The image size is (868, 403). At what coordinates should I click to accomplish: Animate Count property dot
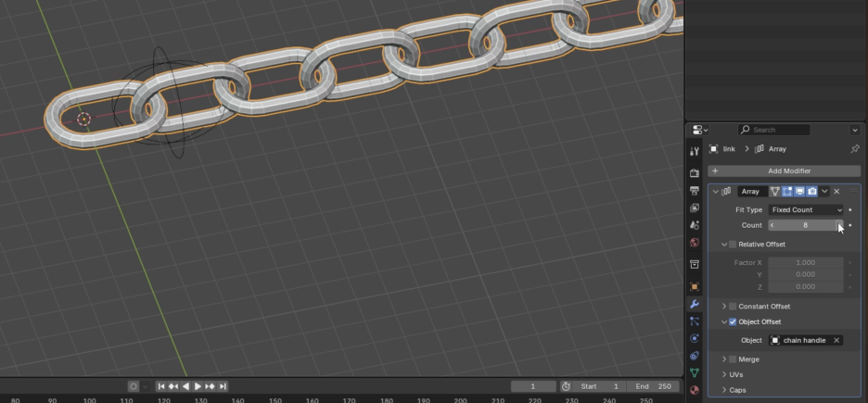click(850, 225)
